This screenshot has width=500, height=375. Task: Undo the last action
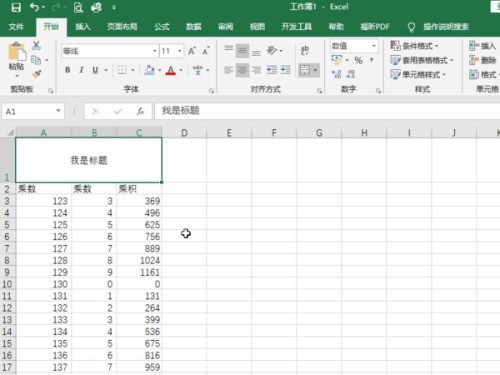click(x=34, y=7)
